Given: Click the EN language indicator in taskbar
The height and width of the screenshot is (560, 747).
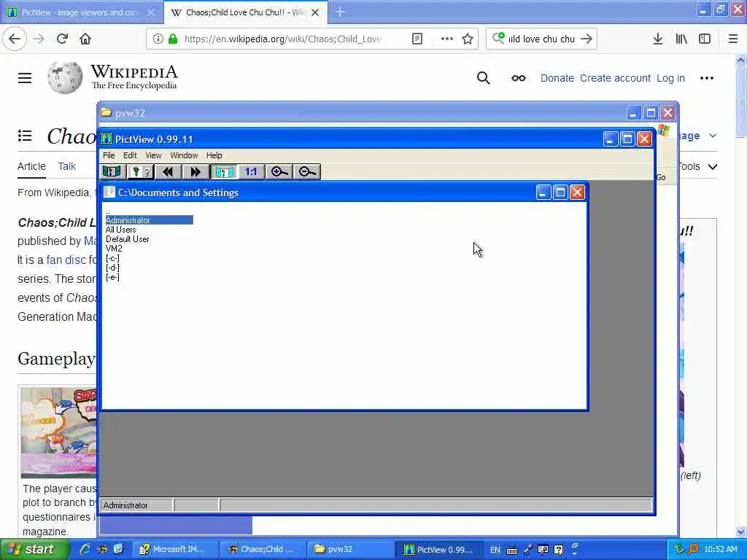Looking at the screenshot, I should [495, 550].
